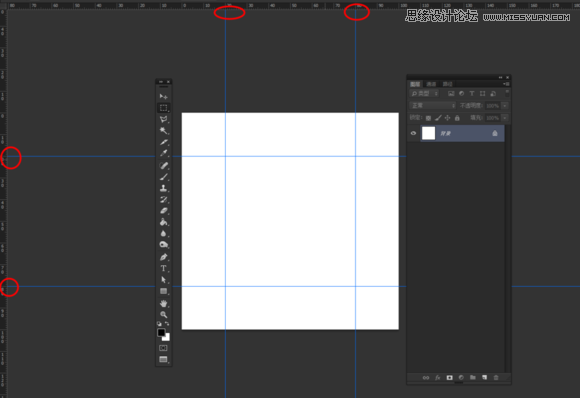Select the Dodge tool

point(163,245)
